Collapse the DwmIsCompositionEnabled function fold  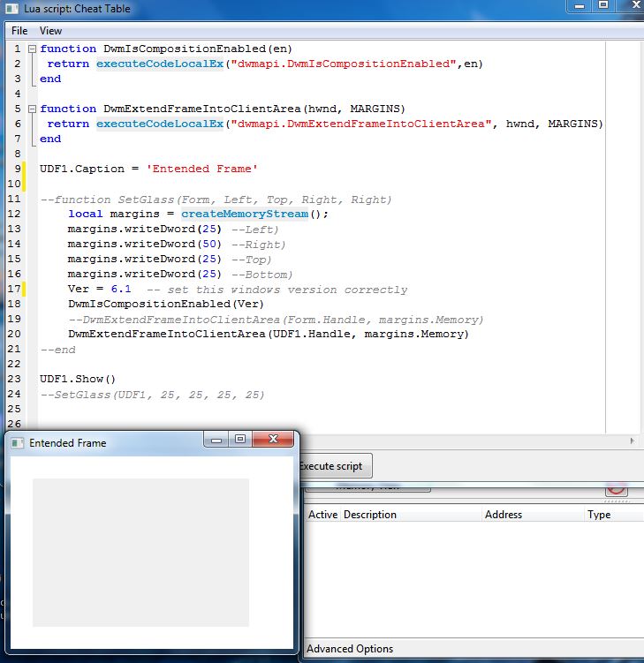[x=32, y=49]
